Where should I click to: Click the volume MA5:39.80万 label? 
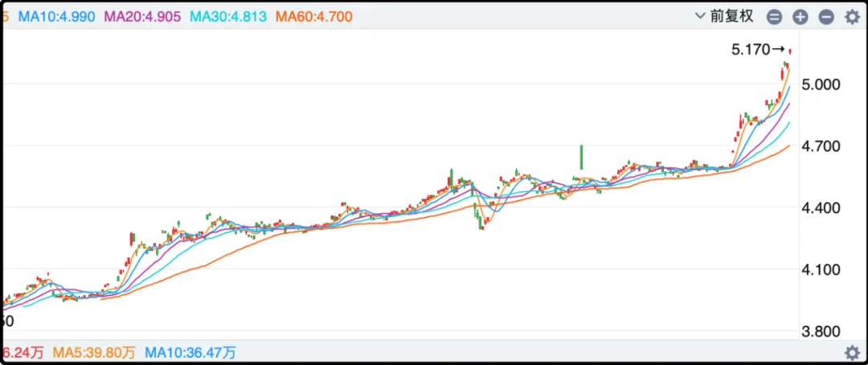(x=94, y=352)
